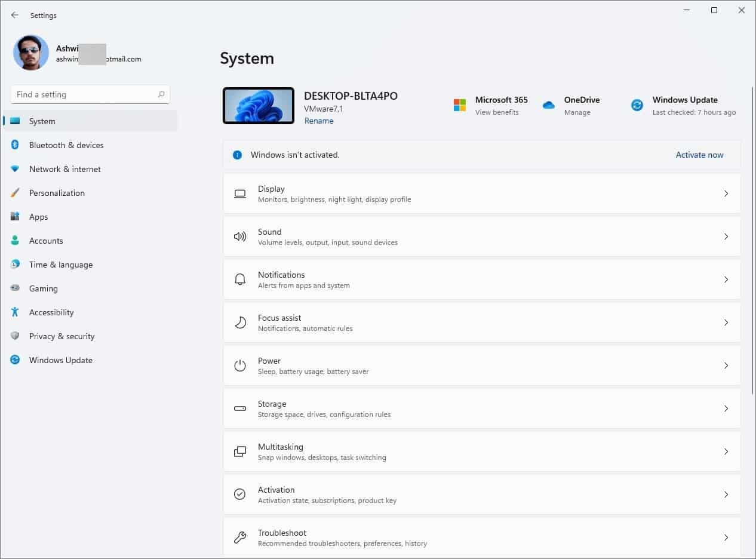This screenshot has height=559, width=756.
Task: Click the Sound speaker icon
Action: coord(239,236)
